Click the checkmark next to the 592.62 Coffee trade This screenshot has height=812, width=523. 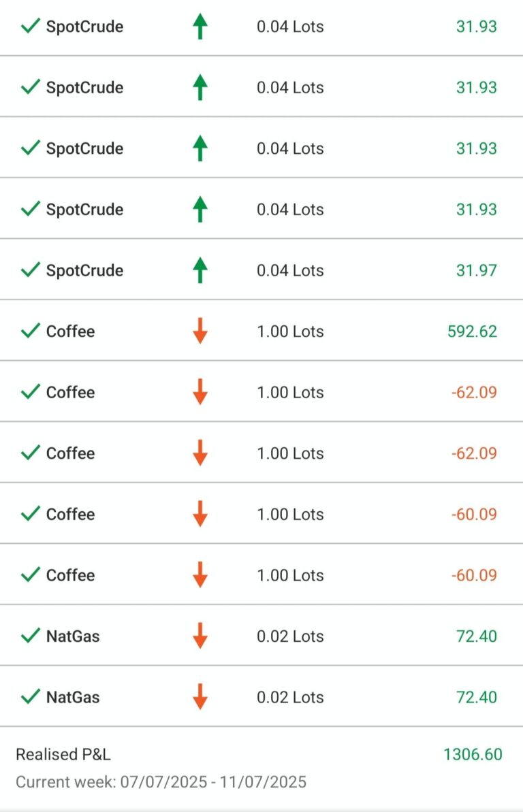click(31, 330)
